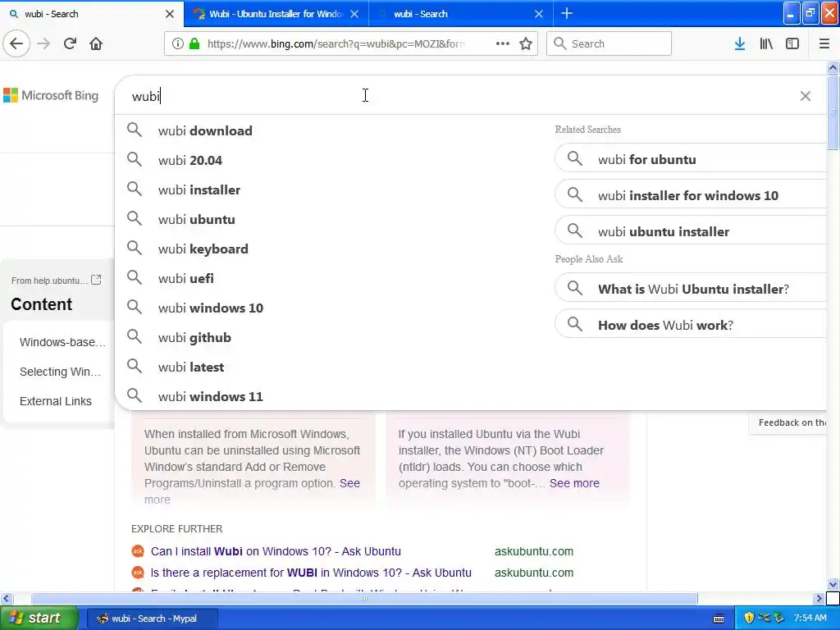Open the Windows Start menu
This screenshot has width=840, height=630.
coord(39,618)
